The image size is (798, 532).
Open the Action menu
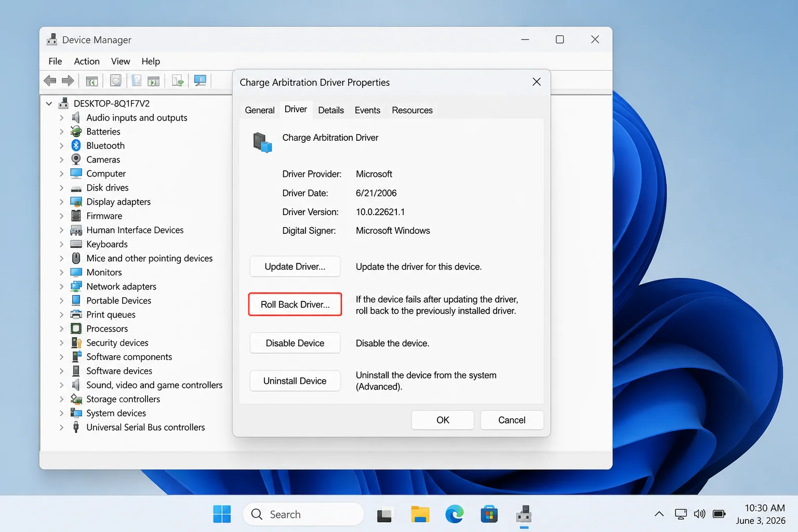pyautogui.click(x=87, y=61)
